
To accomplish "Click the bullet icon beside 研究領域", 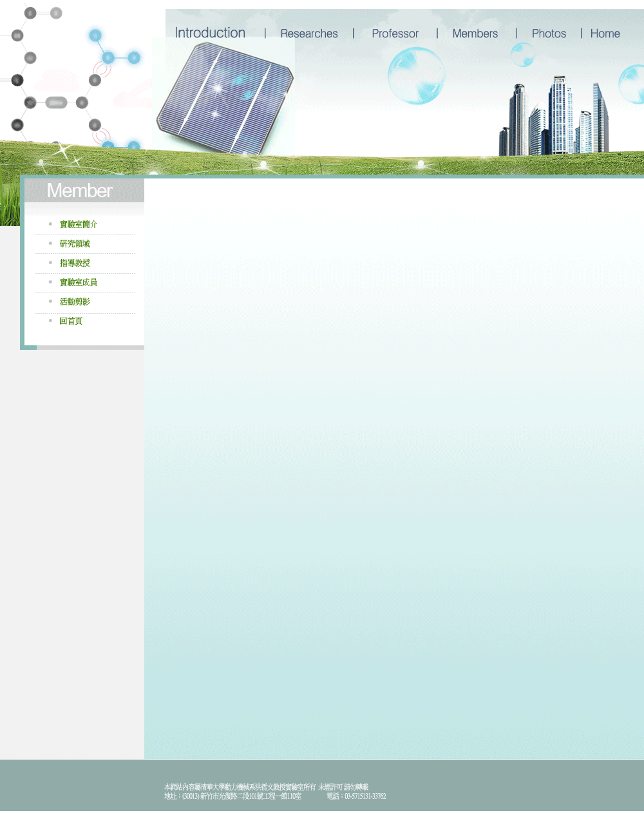I will tap(50, 244).
